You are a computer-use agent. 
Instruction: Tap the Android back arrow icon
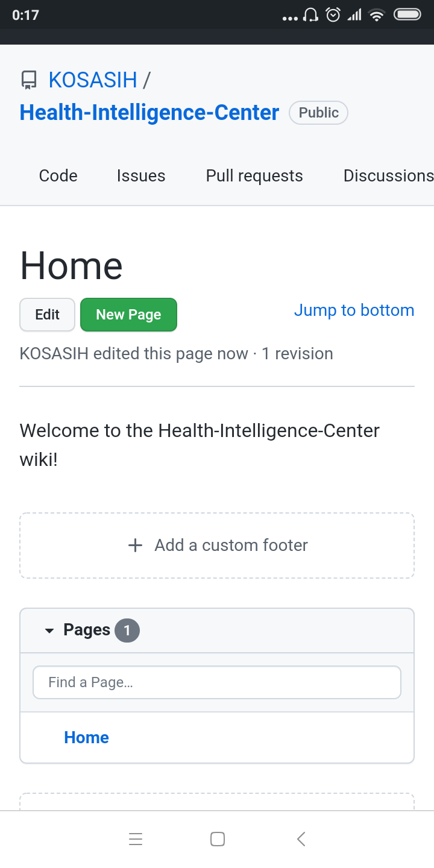[x=301, y=839]
